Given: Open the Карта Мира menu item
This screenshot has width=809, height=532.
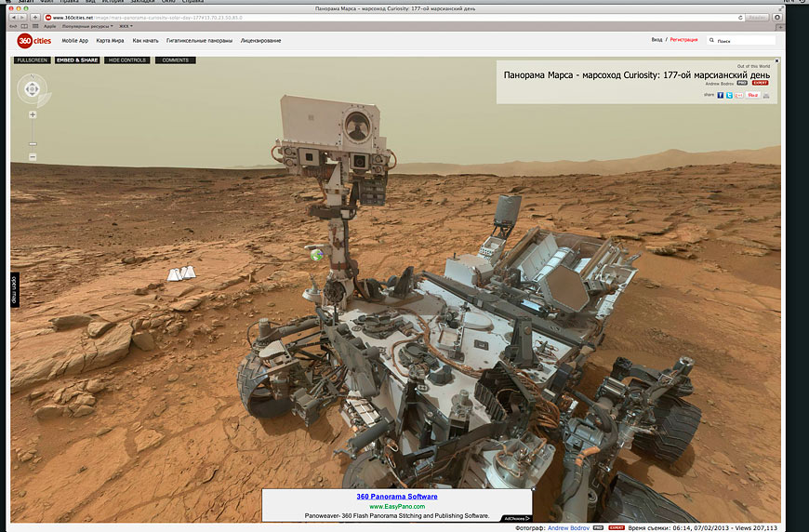Looking at the screenshot, I should [110, 40].
